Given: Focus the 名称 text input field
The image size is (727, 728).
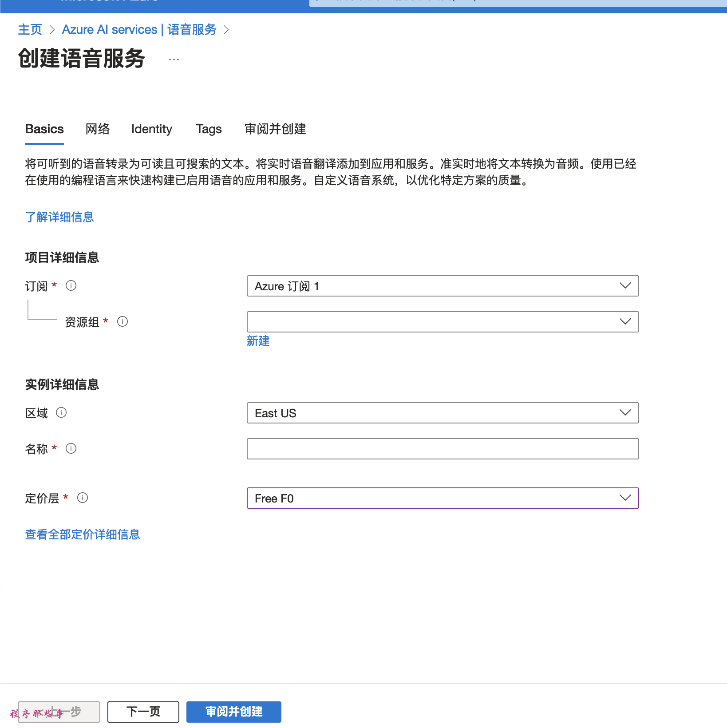Looking at the screenshot, I should click(x=443, y=449).
